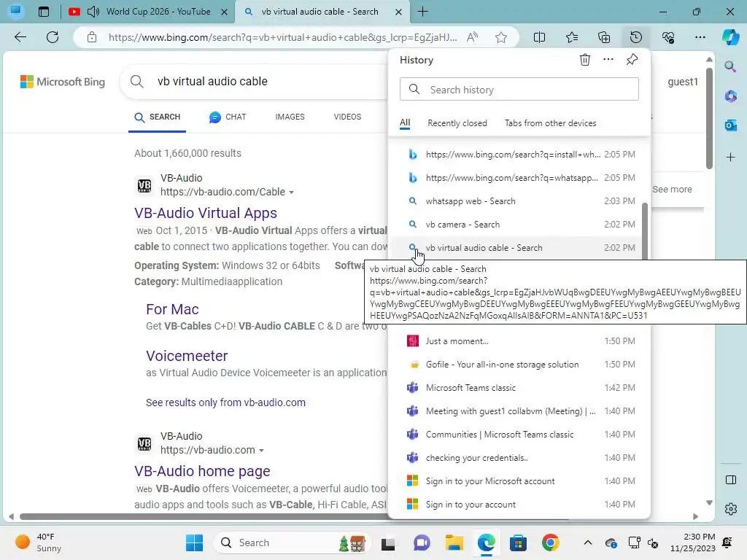The height and width of the screenshot is (560, 747).
Task: Open Microsoft Store from taskbar
Action: tap(518, 542)
